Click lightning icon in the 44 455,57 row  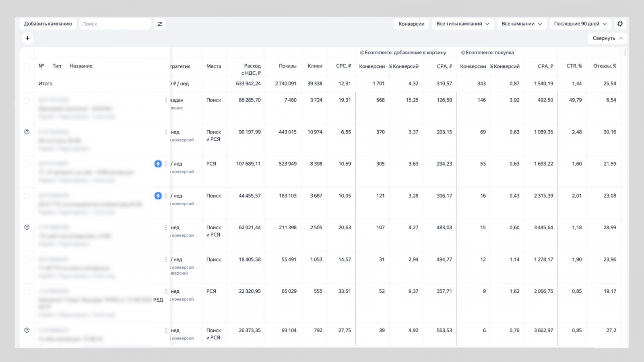[158, 196]
